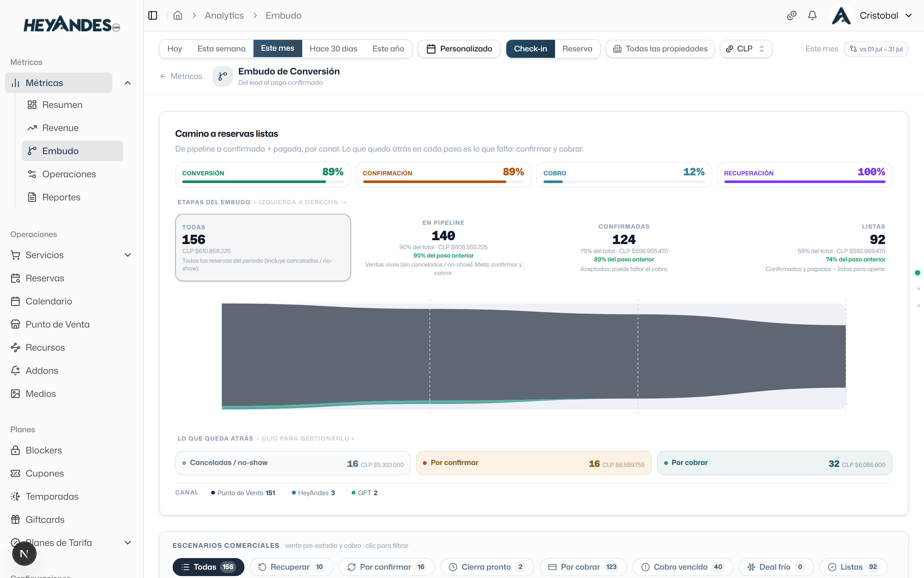Click the Cristobal account logo avatar
This screenshot has width=924, height=578.
click(x=842, y=16)
